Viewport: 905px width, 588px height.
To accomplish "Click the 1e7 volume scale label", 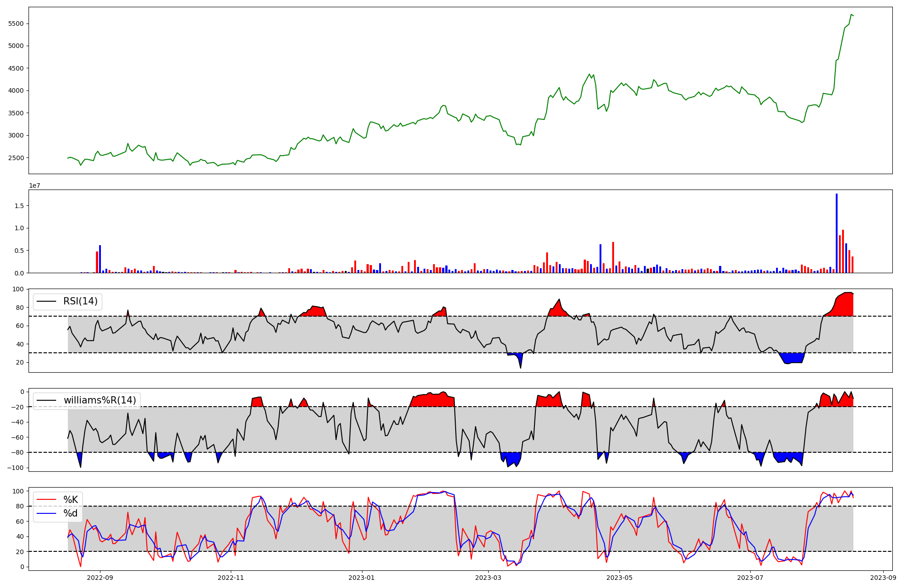I will 34,186.
